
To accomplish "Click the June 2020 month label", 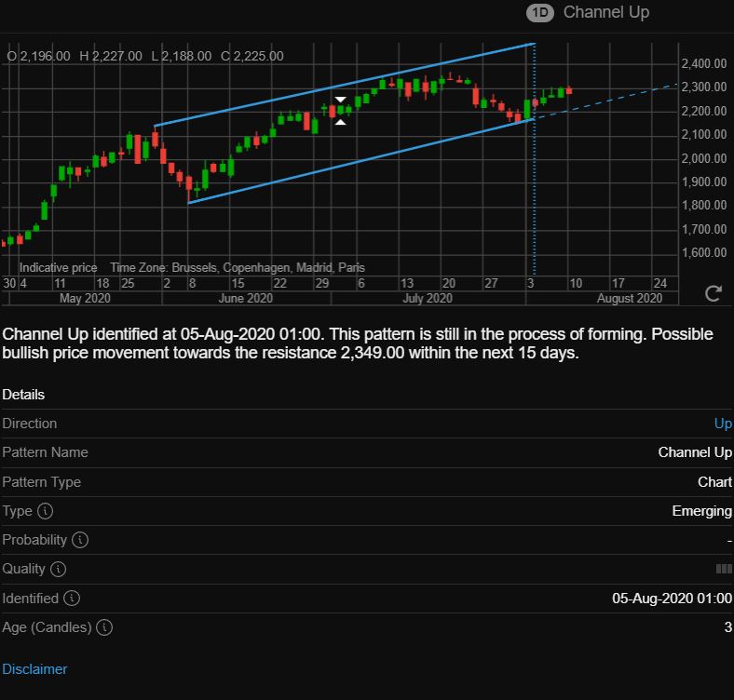I will point(245,299).
